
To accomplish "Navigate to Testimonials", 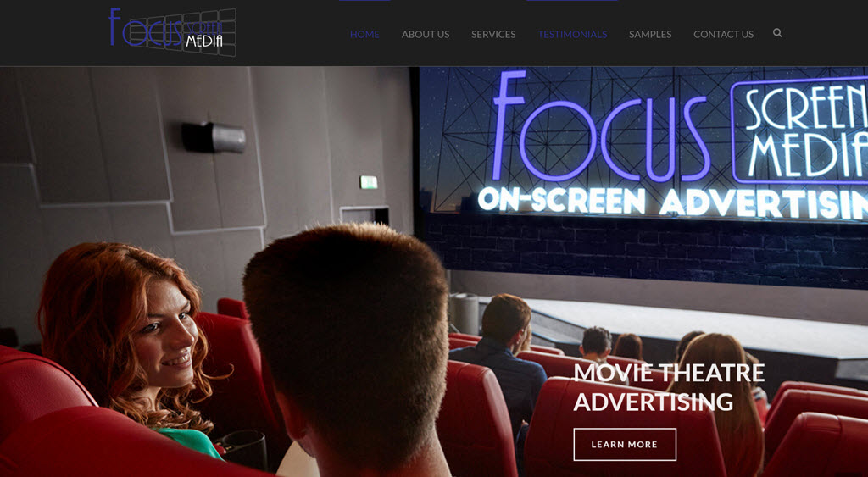I will coord(572,34).
